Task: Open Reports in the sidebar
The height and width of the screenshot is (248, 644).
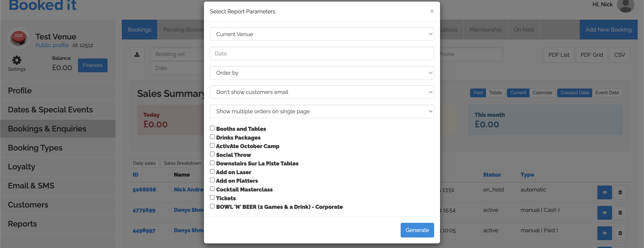Action: (23, 224)
